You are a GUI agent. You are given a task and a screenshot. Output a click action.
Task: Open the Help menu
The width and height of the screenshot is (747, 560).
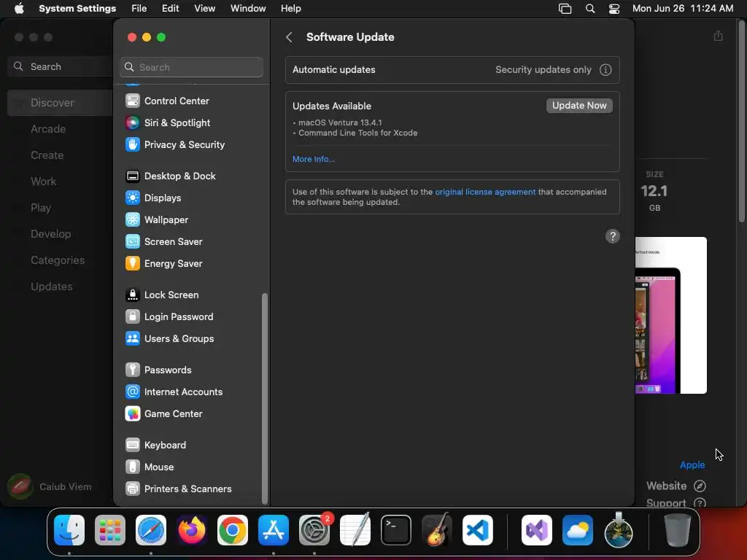click(x=290, y=9)
